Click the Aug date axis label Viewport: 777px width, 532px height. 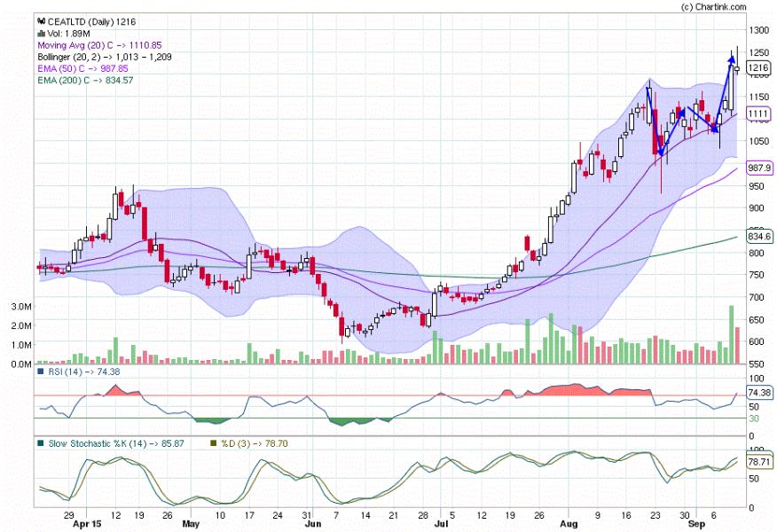pos(569,524)
